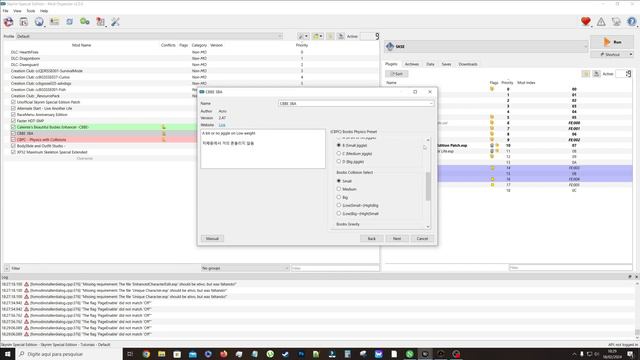Open the File menu
The height and width of the screenshot is (360, 640).
click(x=5, y=11)
